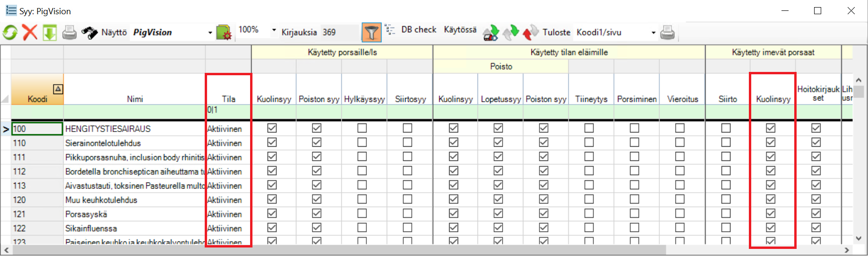Select the Muu keuhkotulehdus row name
Image resolution: width=868 pixels, height=256 pixels.
[101, 200]
